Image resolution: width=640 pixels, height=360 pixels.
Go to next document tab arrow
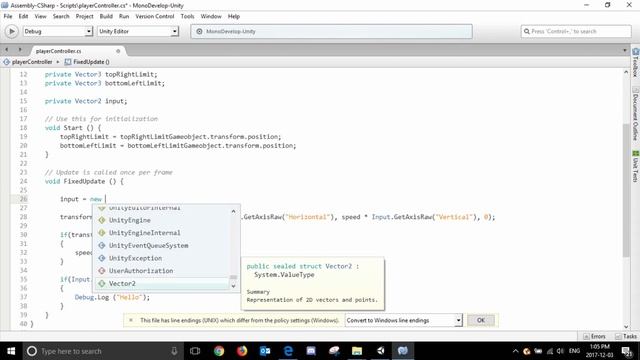[20, 50]
